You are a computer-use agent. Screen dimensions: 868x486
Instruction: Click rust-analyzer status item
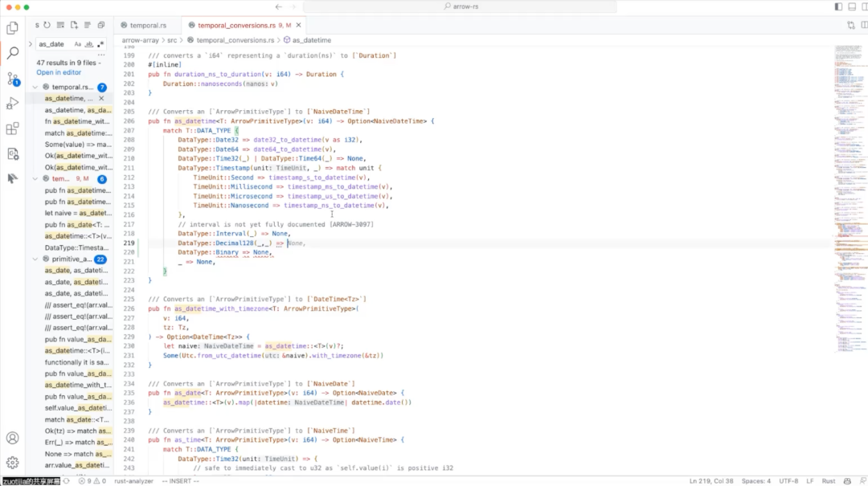tap(133, 481)
